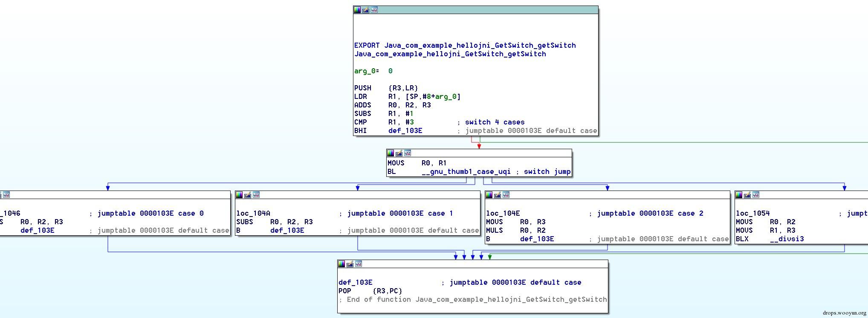Select the MOVS R1, R3 instruction

point(766,230)
